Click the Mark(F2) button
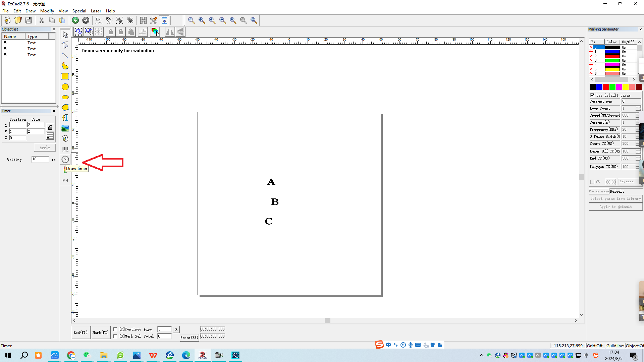 [x=101, y=333]
